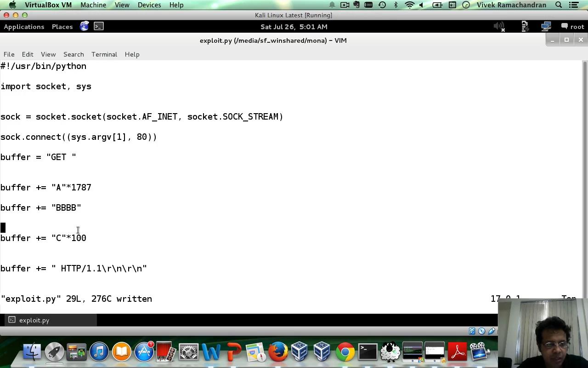The image size is (588, 368).
Task: Open the Terminal menu in VIM window
Action: click(x=104, y=54)
